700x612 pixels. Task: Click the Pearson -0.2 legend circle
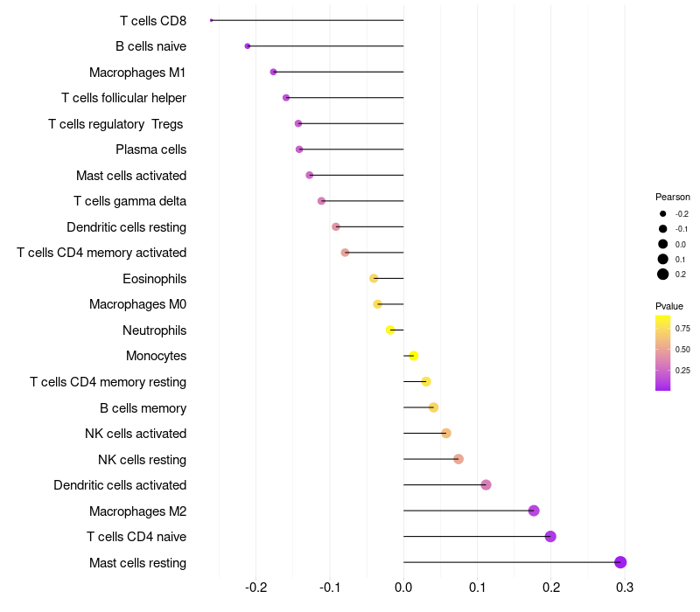pos(662,213)
